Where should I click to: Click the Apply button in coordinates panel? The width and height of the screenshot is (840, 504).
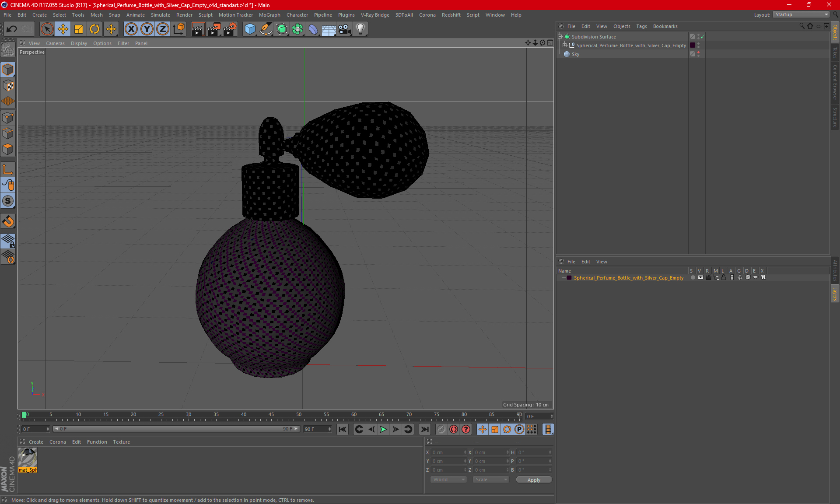(x=534, y=480)
